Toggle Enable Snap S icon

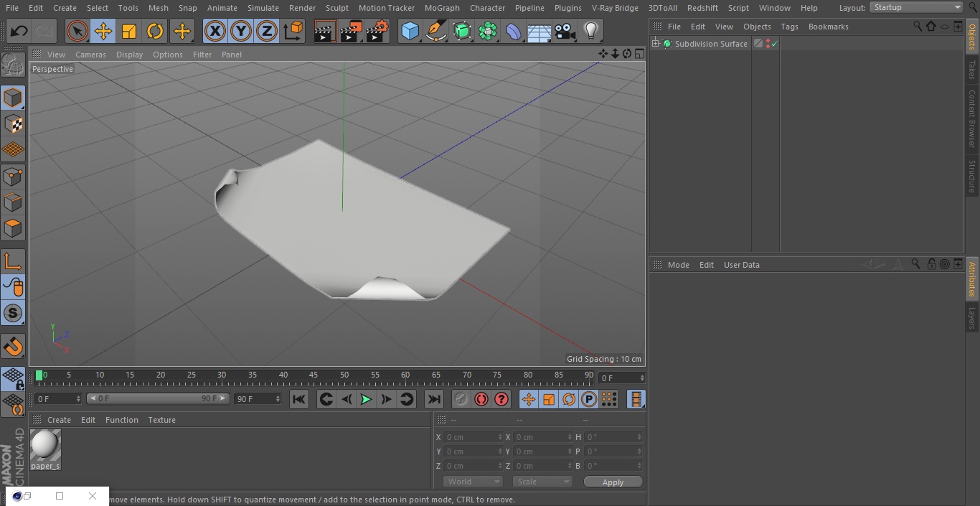point(13,313)
